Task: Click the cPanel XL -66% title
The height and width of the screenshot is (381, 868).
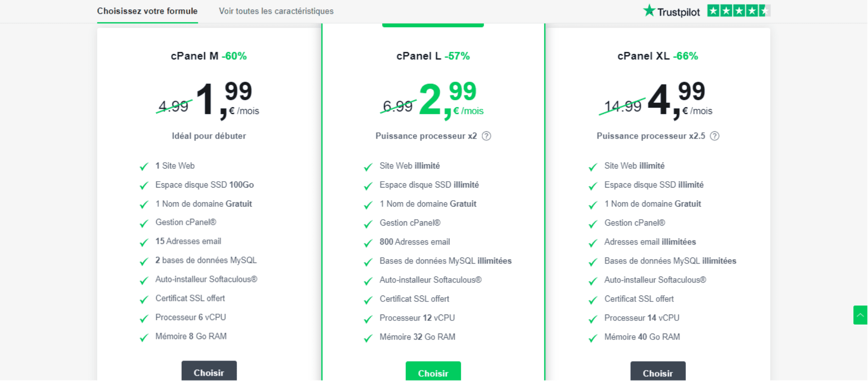Action: coord(658,56)
